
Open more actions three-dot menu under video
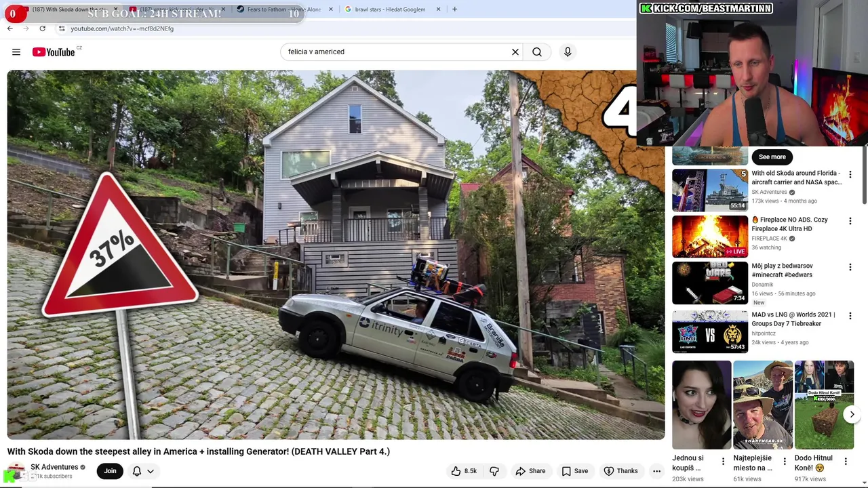point(656,471)
